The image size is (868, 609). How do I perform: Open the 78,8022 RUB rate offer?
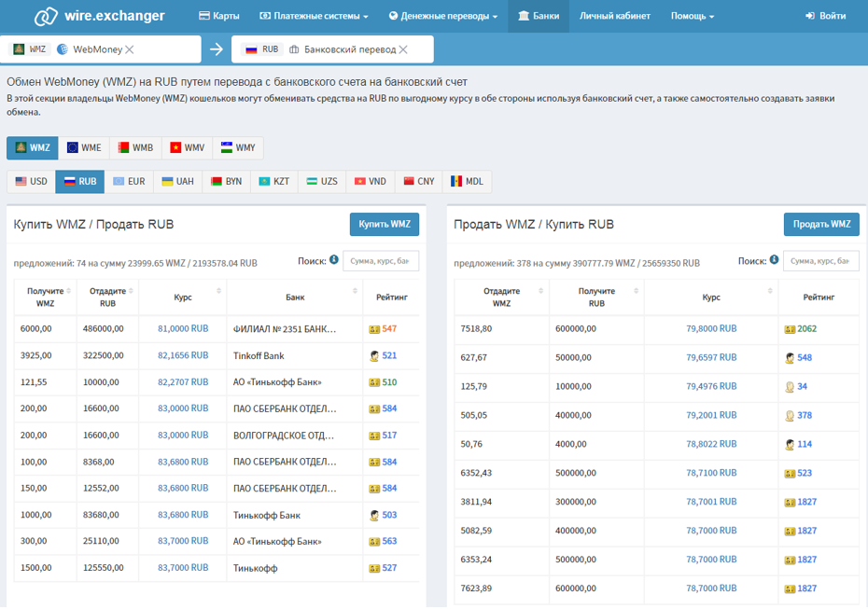711,444
